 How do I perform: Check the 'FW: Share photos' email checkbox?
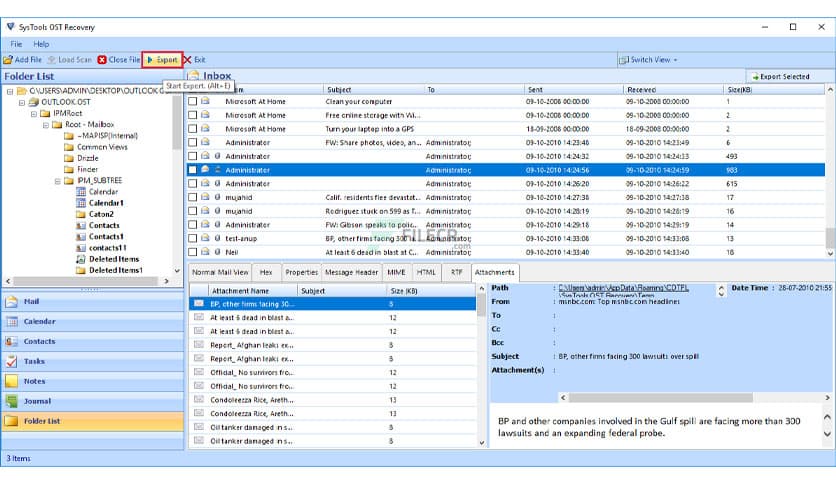pos(192,142)
